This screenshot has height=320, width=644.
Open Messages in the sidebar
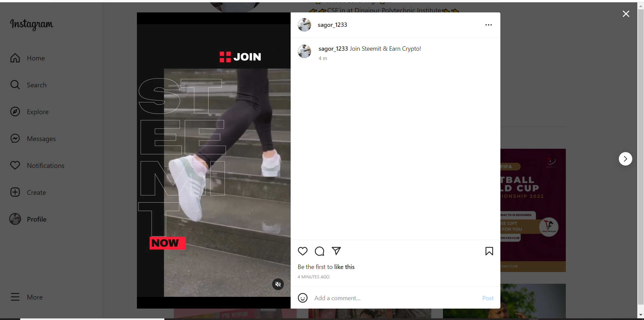pos(33,139)
